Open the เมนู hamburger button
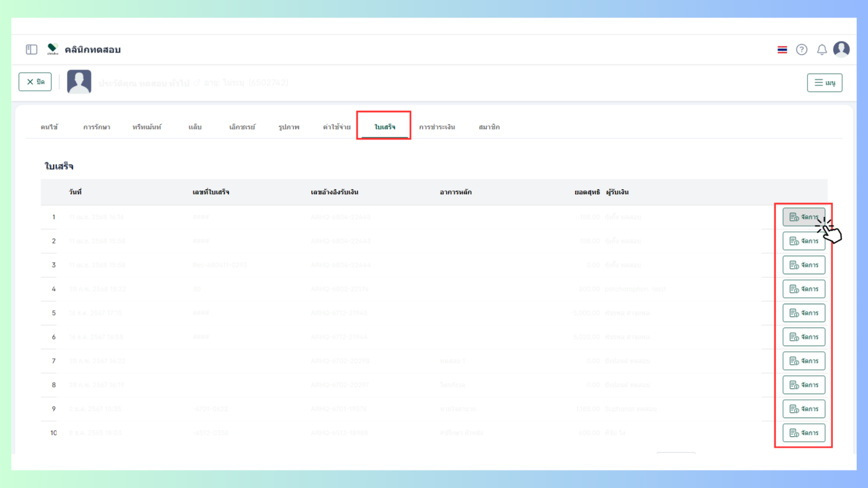This screenshot has height=488, width=868. tap(825, 82)
